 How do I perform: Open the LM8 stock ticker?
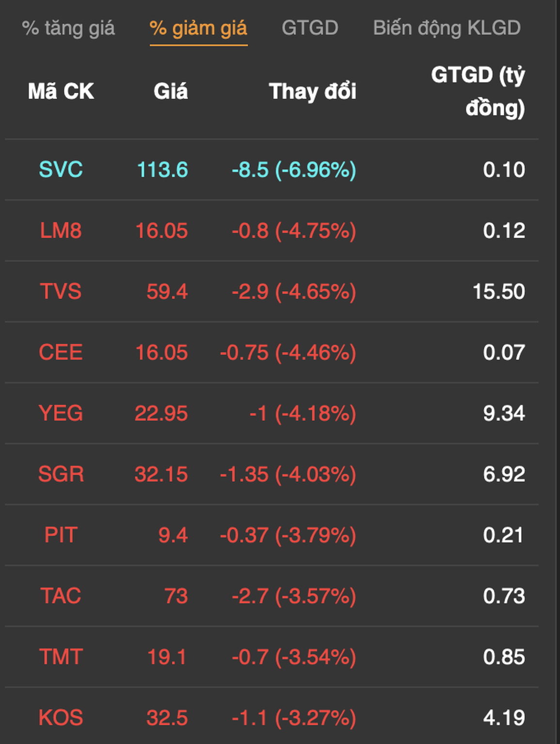point(61,231)
